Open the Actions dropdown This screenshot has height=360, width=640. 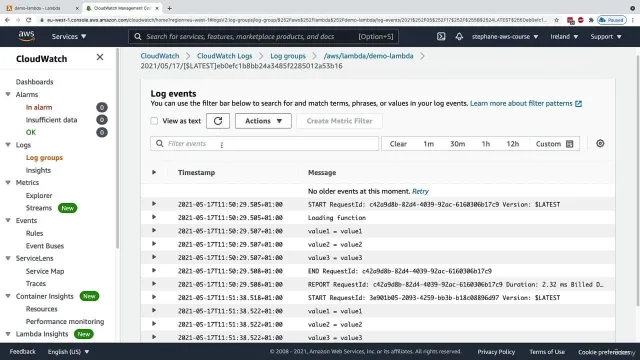pos(263,121)
